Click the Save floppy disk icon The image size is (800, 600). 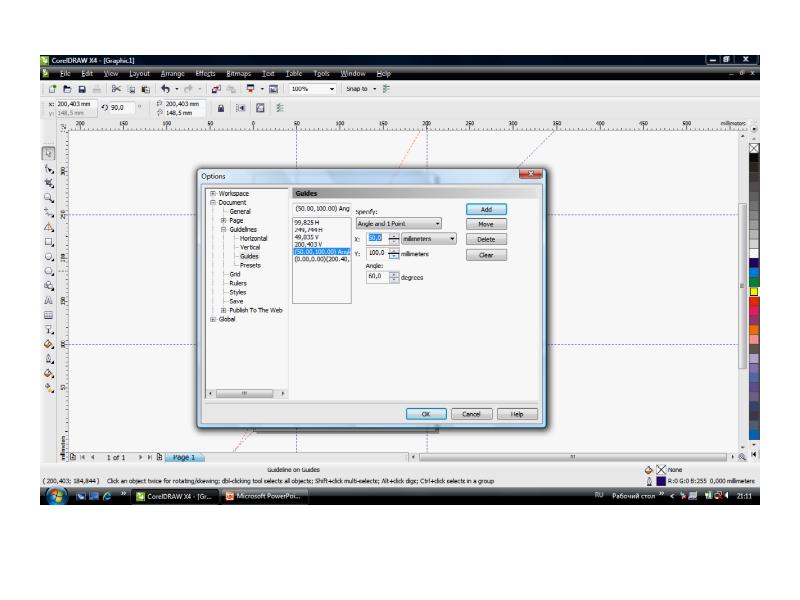point(82,89)
